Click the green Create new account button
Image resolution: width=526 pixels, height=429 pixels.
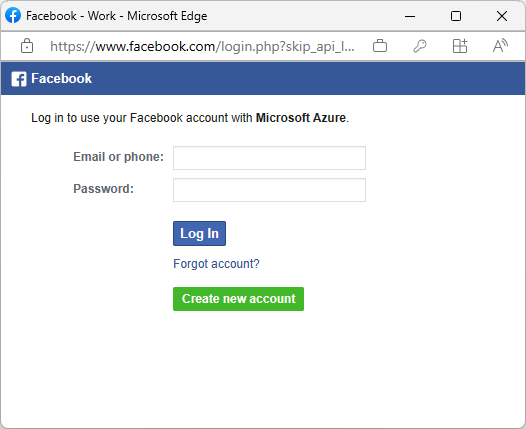tap(239, 299)
